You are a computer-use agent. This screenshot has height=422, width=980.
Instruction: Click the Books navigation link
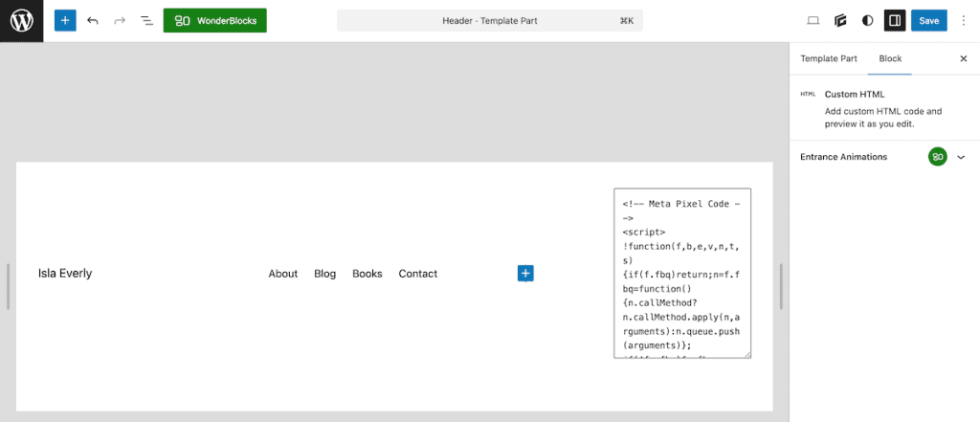[367, 274]
